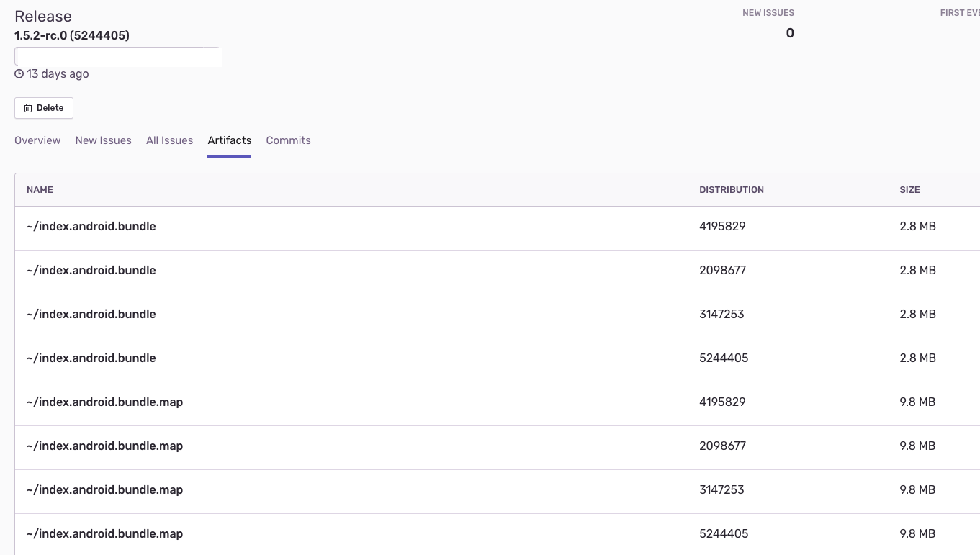
Task: Click the FIRST EVENT header at top right
Action: (x=960, y=12)
